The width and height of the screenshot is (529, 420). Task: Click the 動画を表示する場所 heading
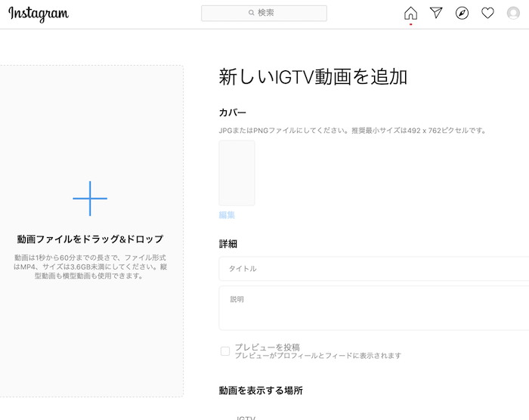[x=261, y=391]
